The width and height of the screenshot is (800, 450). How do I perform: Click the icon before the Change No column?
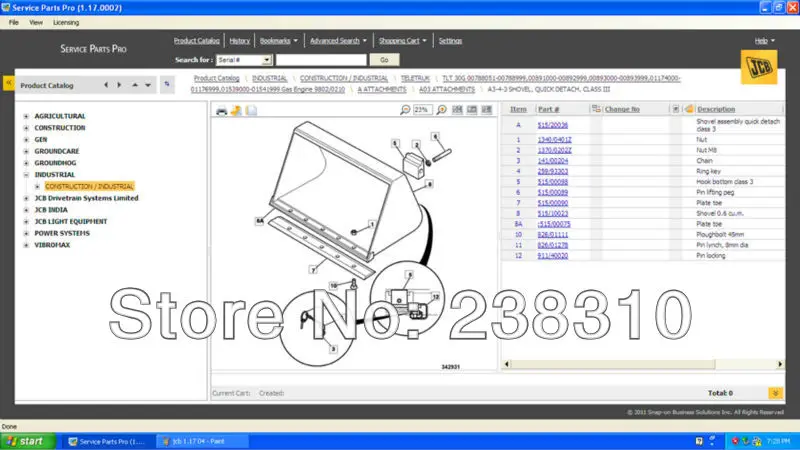click(596, 109)
